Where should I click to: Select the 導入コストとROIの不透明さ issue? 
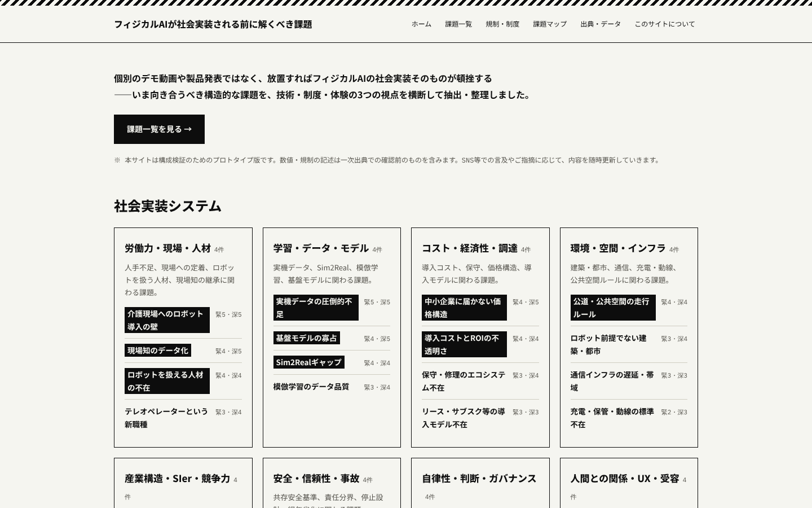coord(464,344)
